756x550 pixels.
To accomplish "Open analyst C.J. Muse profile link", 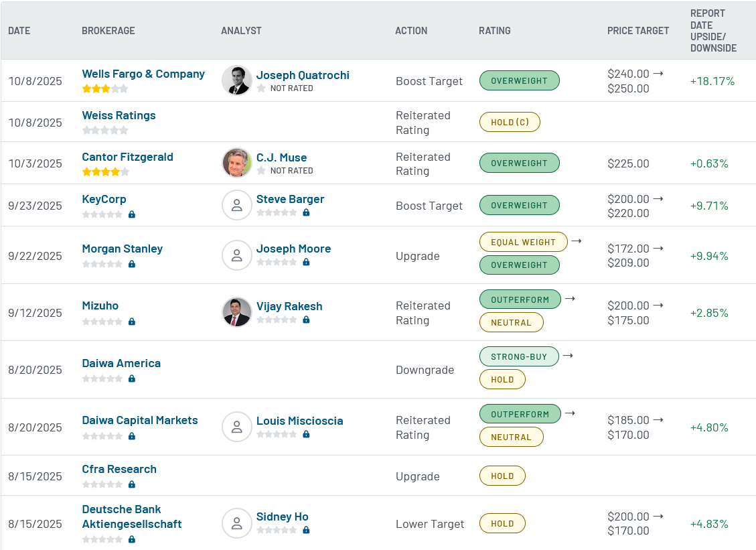I will [x=281, y=157].
